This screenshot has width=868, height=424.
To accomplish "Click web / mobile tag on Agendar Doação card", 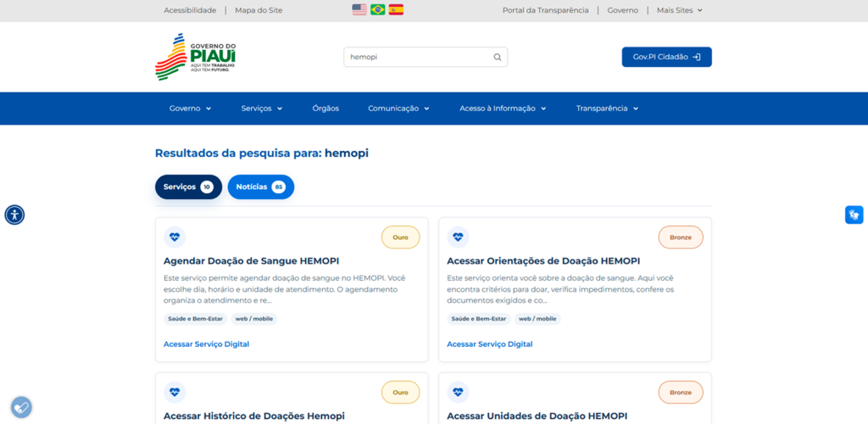I will coord(254,319).
